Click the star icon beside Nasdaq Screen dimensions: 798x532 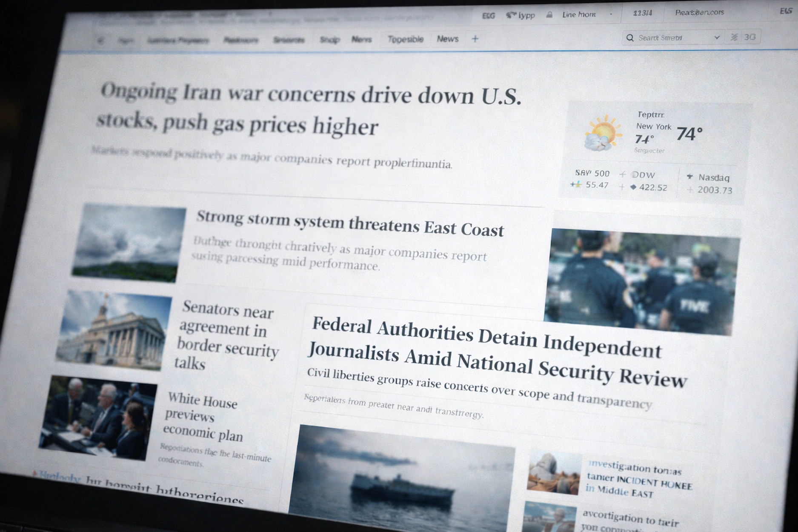tap(690, 177)
